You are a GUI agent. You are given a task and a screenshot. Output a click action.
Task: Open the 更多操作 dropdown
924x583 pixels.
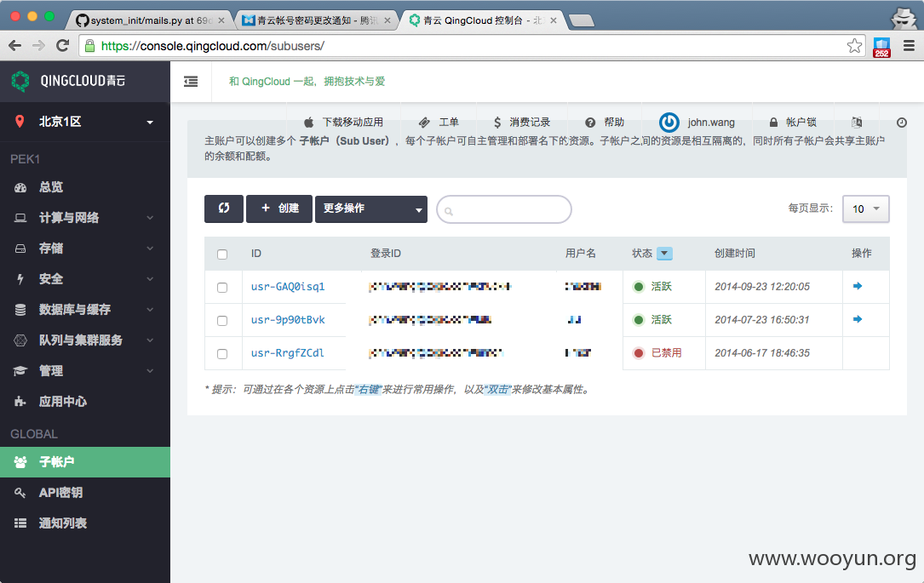pyautogui.click(x=371, y=209)
